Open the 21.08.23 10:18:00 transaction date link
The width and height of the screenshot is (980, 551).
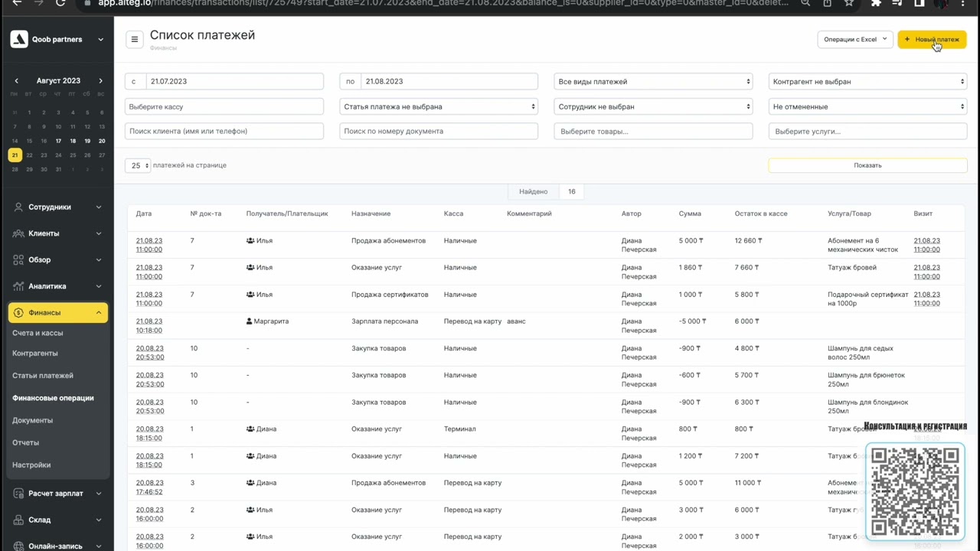[x=149, y=326]
